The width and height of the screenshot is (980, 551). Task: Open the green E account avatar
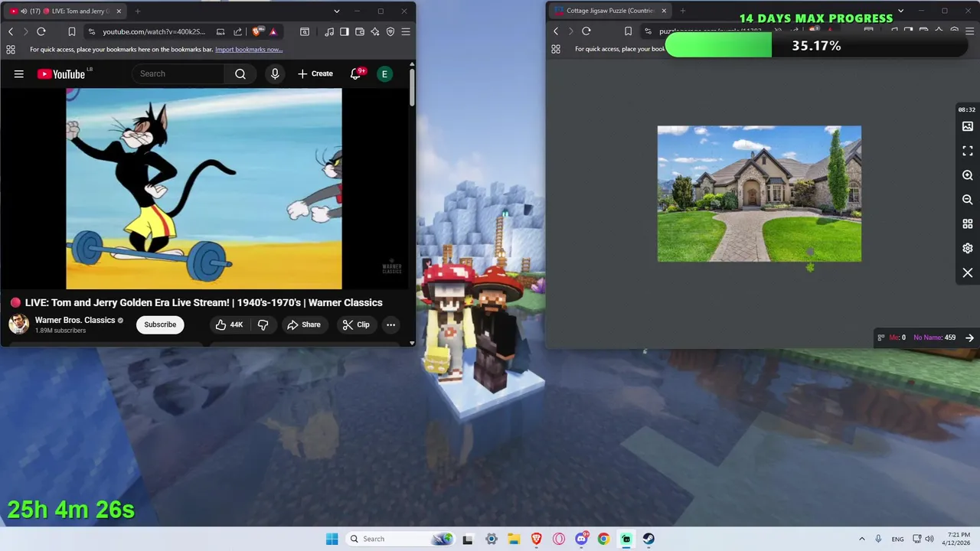(x=384, y=73)
